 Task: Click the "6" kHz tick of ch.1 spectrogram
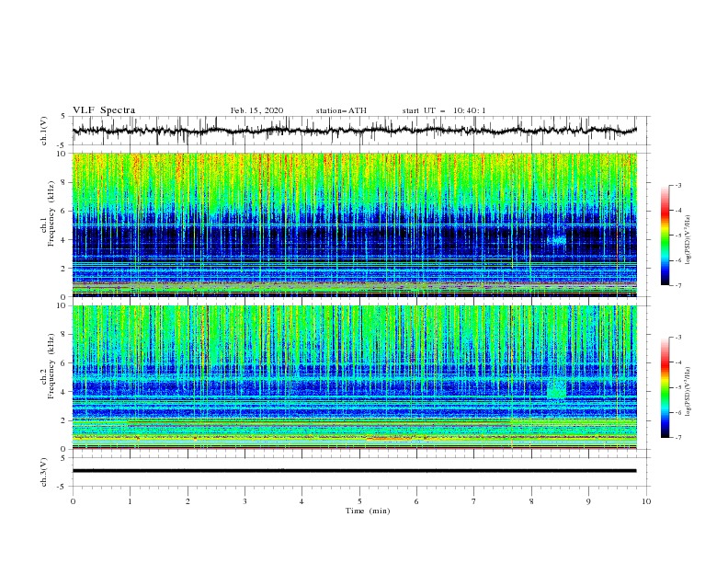[64, 211]
